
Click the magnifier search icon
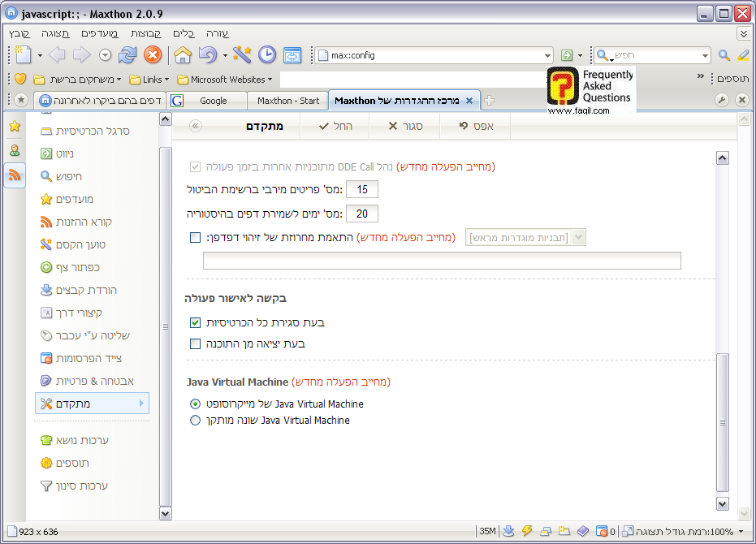724,55
